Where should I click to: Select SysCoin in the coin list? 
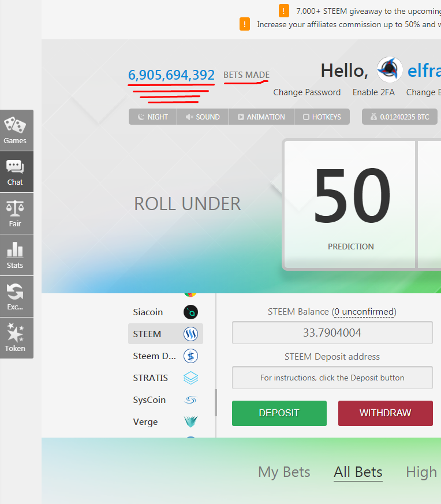166,400
